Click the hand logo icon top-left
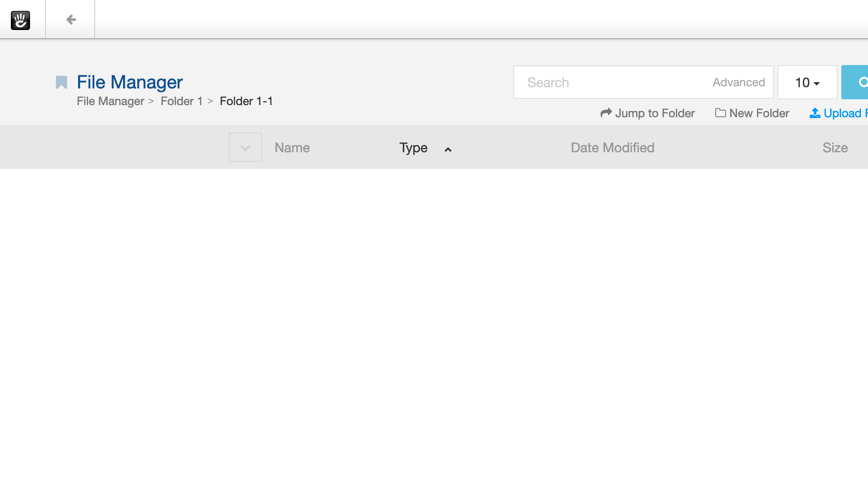Viewport: 868px width, 488px height. click(21, 20)
